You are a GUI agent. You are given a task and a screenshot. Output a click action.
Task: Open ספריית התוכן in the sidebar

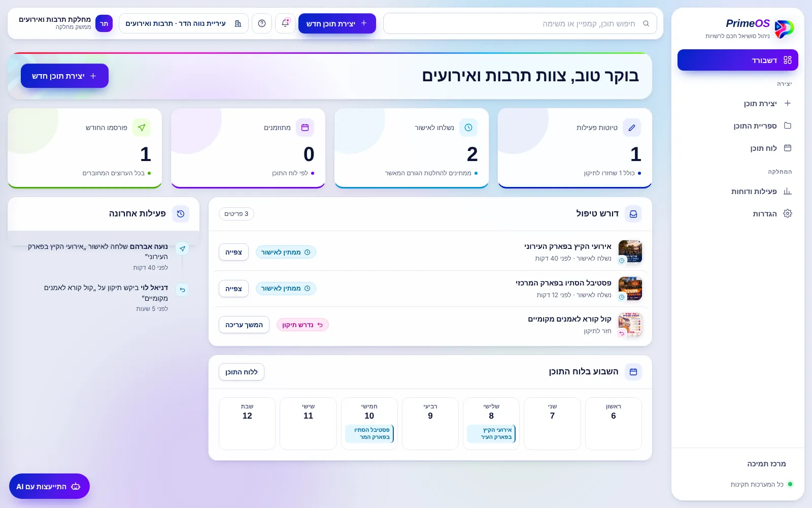click(737, 125)
